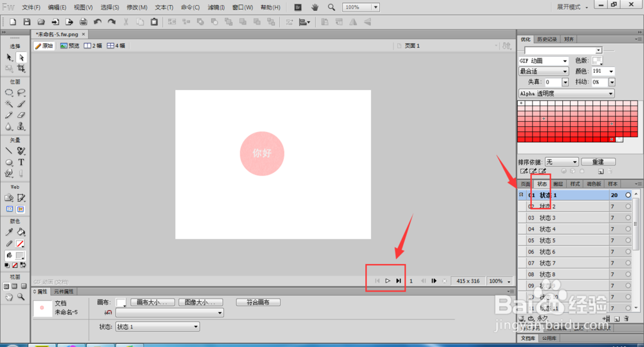644x347 pixels.
Task: Select the Zoom tool in the Tools panel
Action: click(21, 297)
